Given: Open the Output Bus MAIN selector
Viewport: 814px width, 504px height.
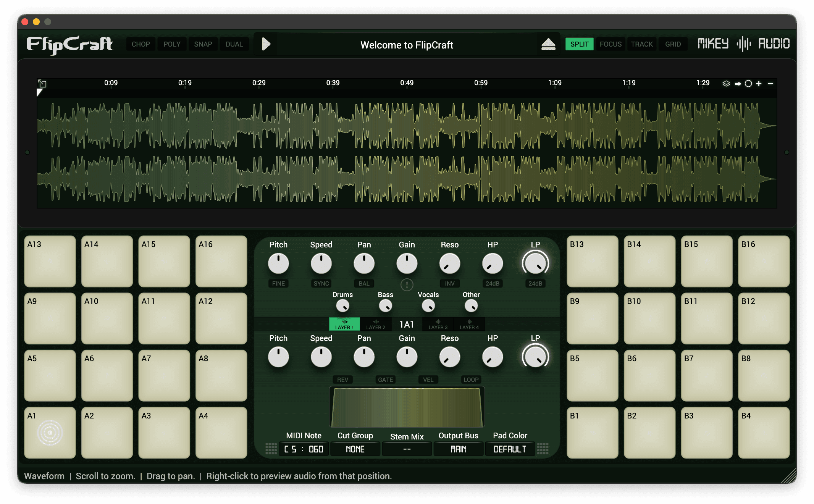Looking at the screenshot, I should (458, 449).
